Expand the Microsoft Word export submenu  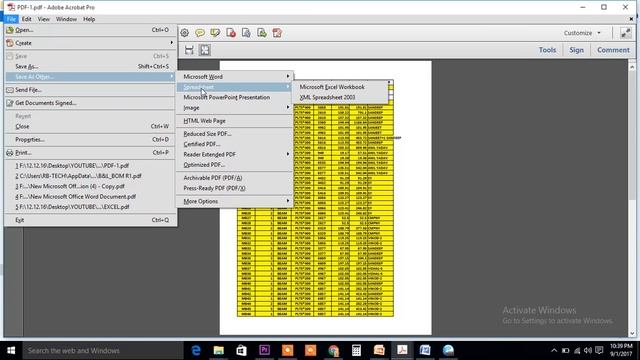point(235,76)
